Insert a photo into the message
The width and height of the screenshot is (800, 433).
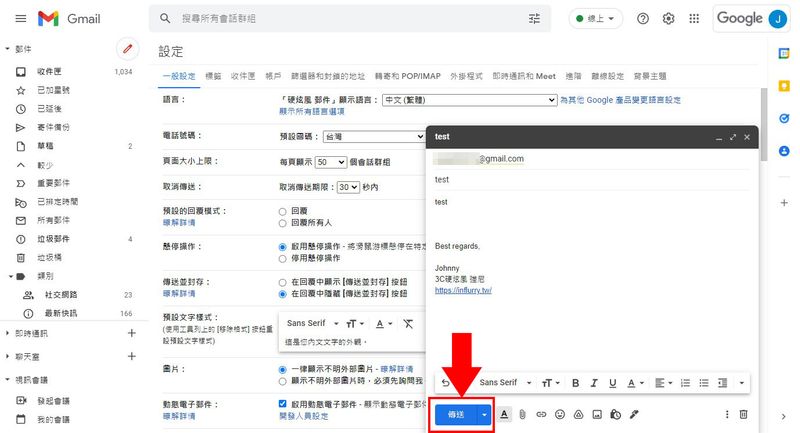click(597, 414)
